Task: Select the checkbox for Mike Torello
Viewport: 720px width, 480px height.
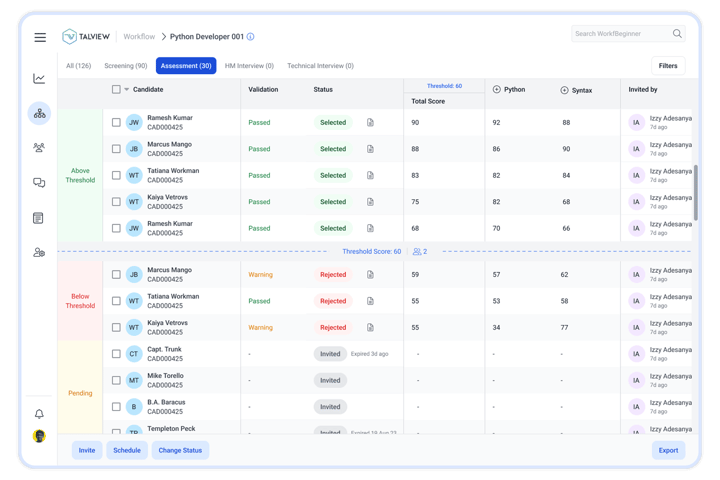Action: tap(117, 380)
